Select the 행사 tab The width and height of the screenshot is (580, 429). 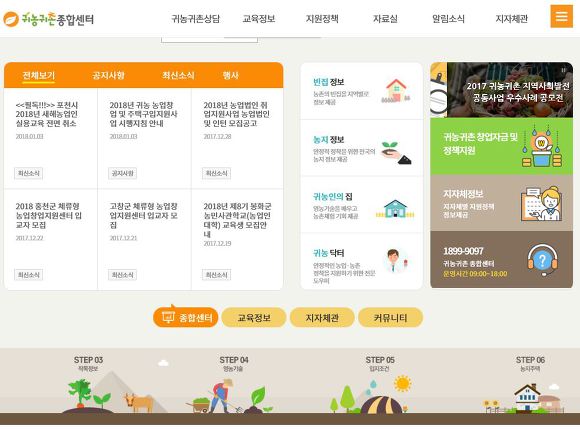click(230, 75)
